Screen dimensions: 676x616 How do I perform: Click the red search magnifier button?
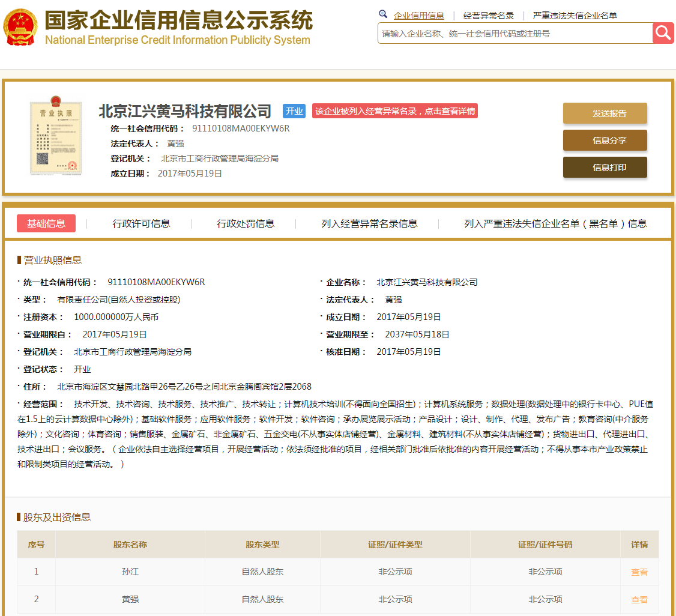point(663,33)
